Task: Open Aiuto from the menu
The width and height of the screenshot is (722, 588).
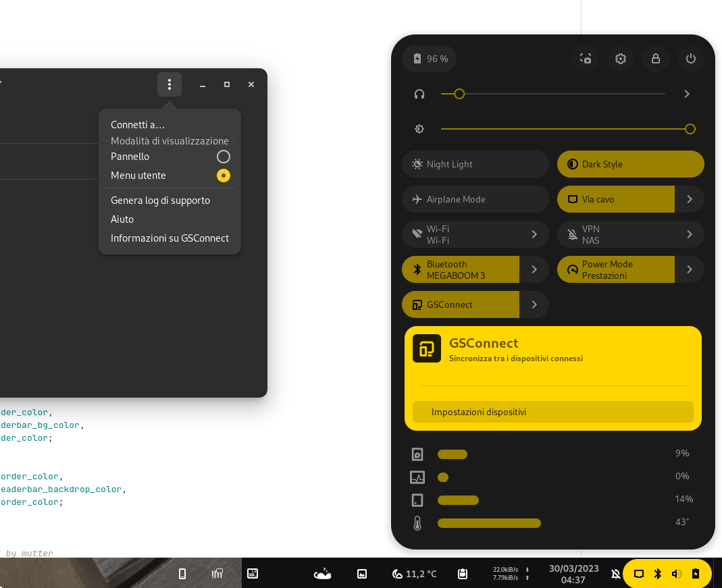Action: tap(170, 219)
